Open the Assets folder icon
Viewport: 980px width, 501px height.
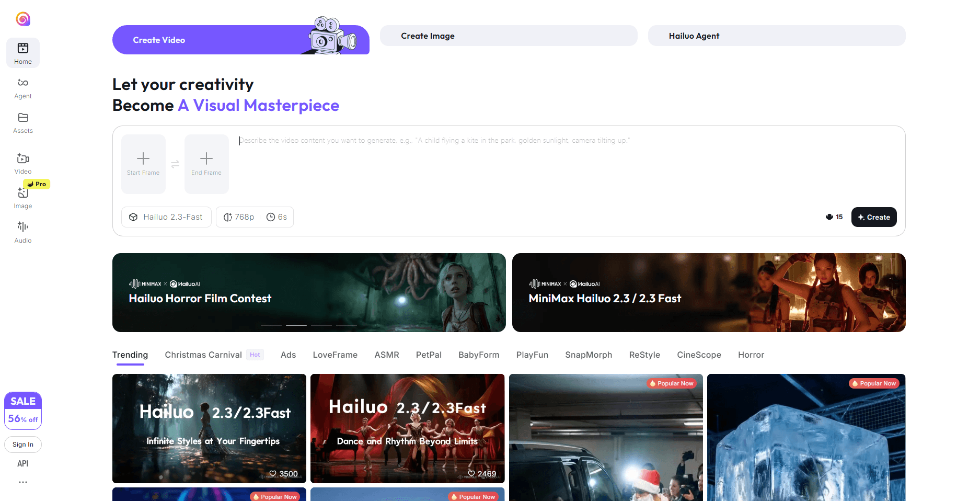point(23,117)
